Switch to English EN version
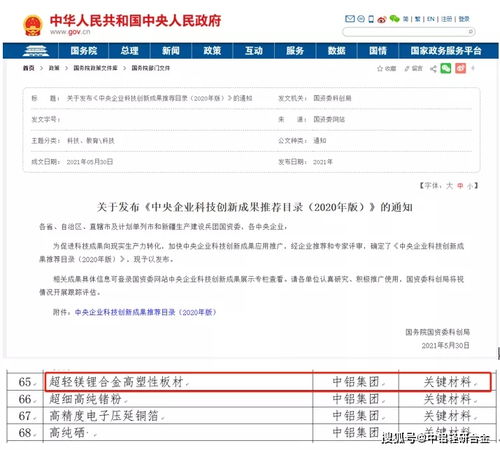500x450 pixels. pos(431,19)
